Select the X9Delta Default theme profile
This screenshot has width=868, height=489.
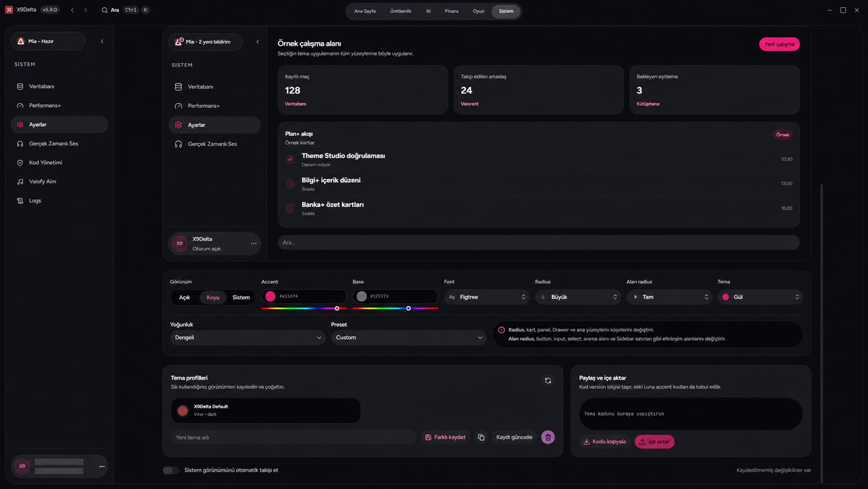click(x=266, y=411)
